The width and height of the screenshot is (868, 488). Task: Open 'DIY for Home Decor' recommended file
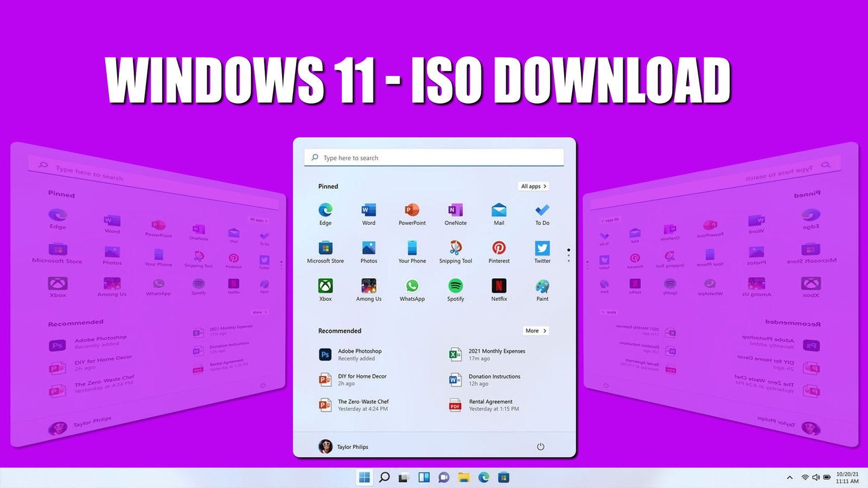click(x=353, y=380)
